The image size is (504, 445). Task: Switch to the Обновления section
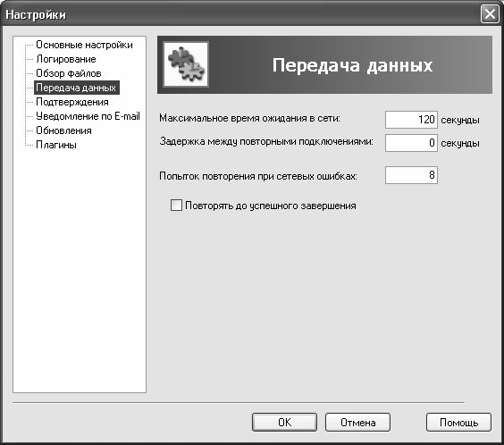(x=63, y=130)
